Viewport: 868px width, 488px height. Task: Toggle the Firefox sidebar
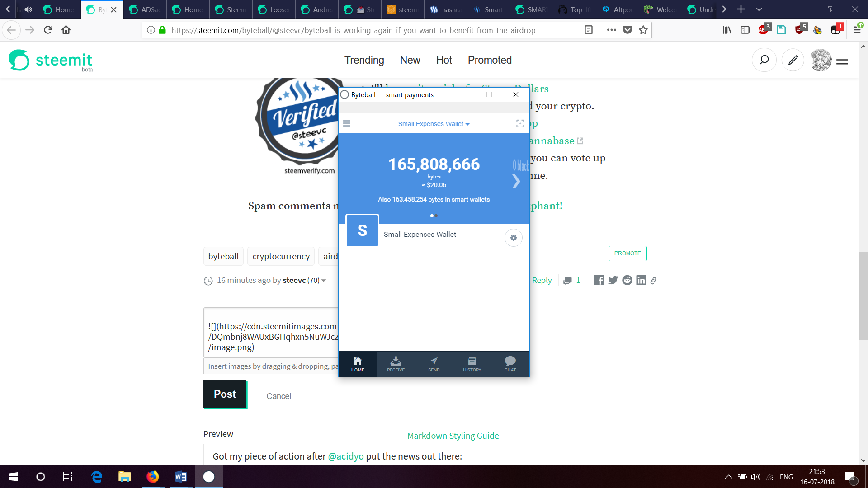[x=745, y=30]
